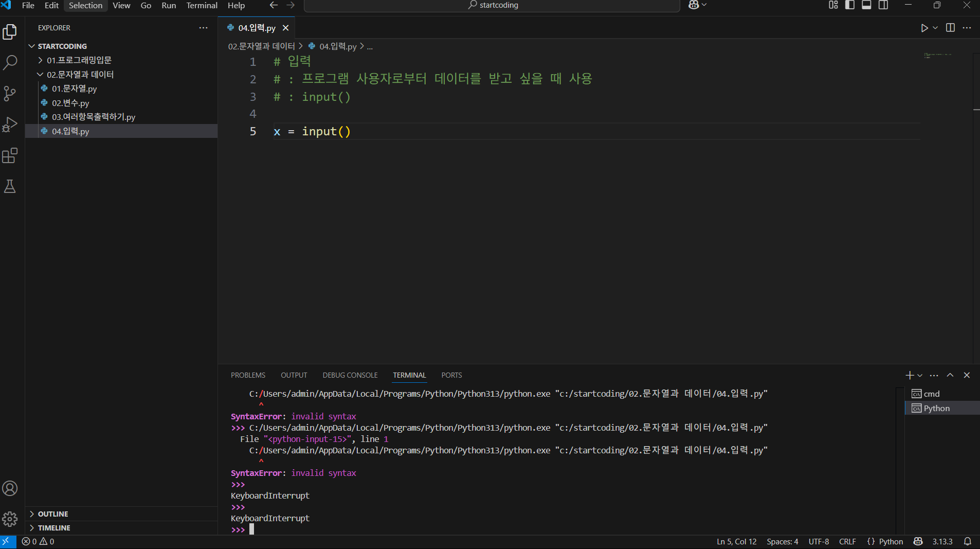
Task: Open 01.문자열.py in explorer
Action: coord(121,88)
